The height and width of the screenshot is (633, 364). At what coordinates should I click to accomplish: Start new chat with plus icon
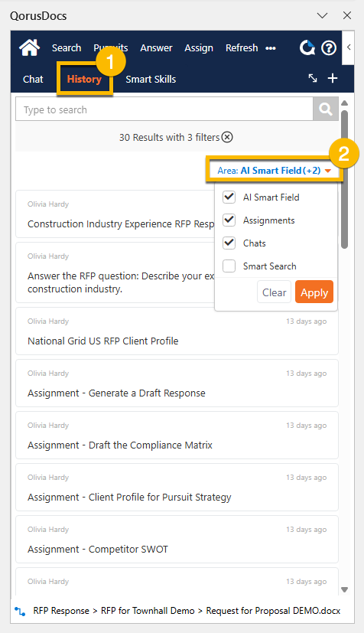pos(333,78)
